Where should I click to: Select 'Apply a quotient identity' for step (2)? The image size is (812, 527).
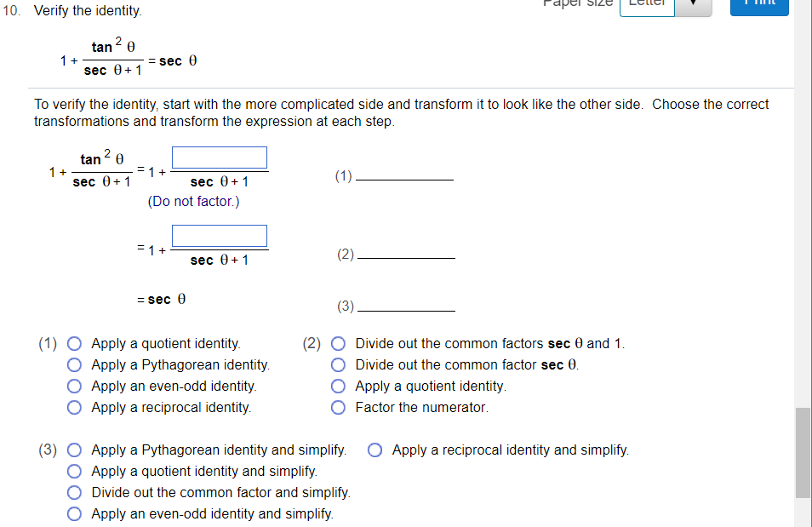point(338,386)
